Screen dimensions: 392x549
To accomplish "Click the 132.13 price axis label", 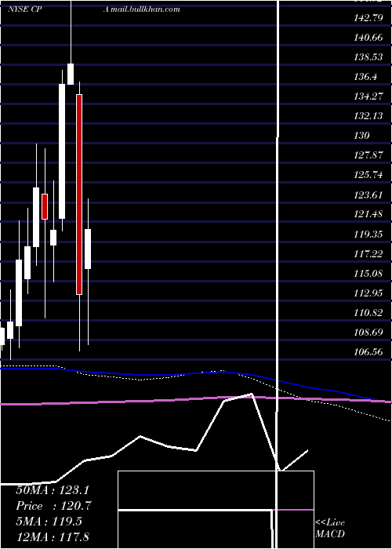I will pos(368,116).
